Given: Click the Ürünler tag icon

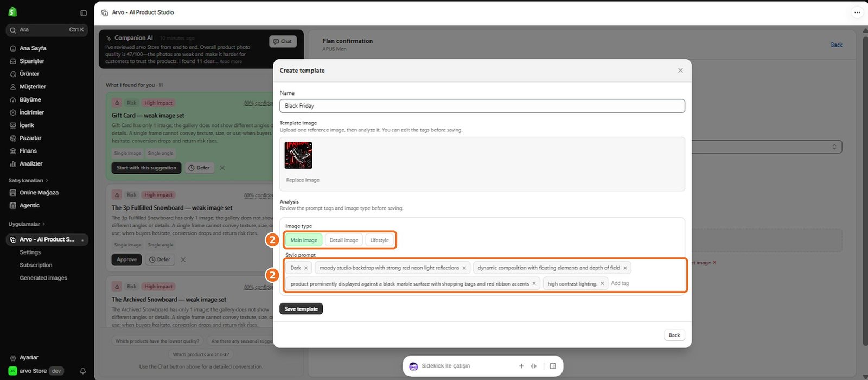Looking at the screenshot, I should pos(13,74).
